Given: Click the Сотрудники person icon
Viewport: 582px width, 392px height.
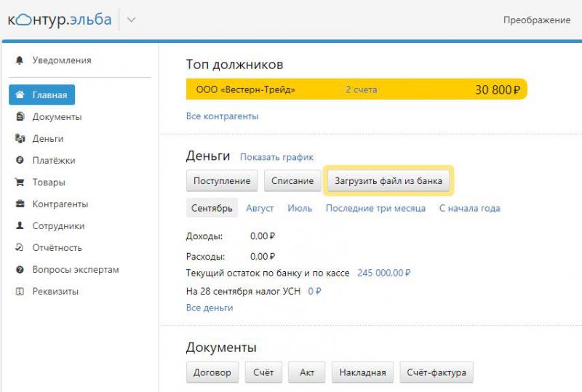Looking at the screenshot, I should click(x=20, y=226).
